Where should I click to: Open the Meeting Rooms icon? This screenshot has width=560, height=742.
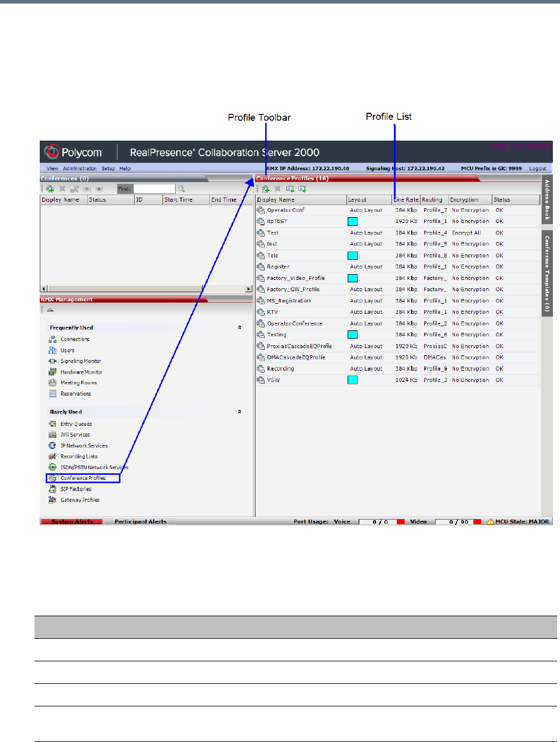pos(52,383)
